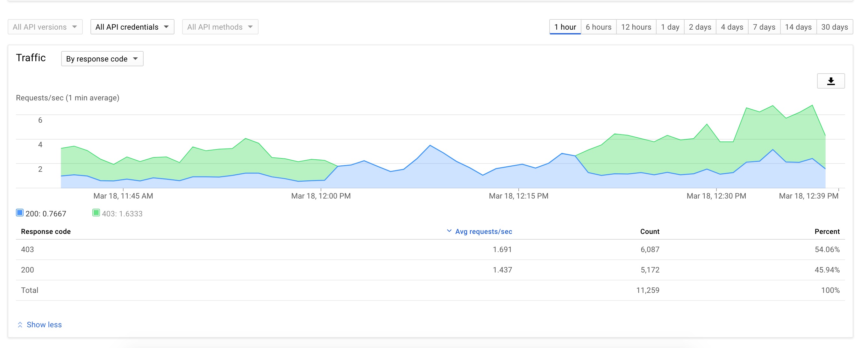The image size is (868, 348).
Task: Collapse the table with Show less
Action: [39, 325]
